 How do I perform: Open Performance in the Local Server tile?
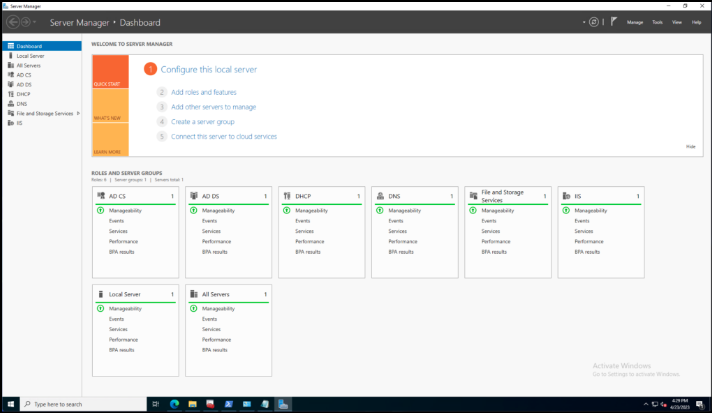point(123,339)
